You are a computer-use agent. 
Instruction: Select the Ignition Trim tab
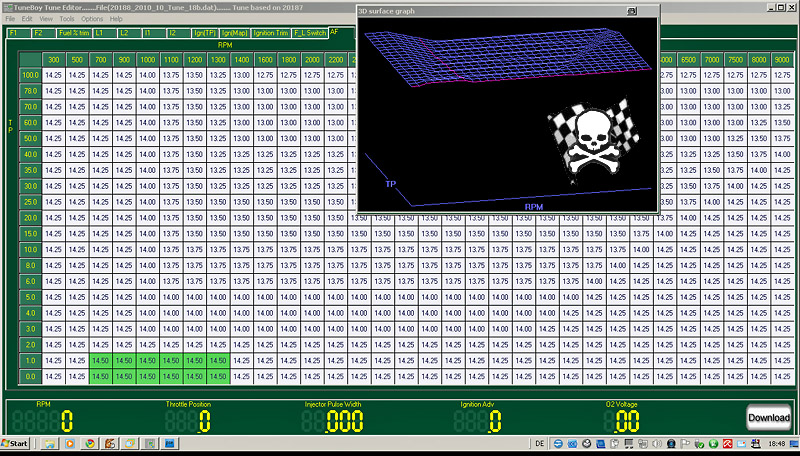tap(271, 33)
